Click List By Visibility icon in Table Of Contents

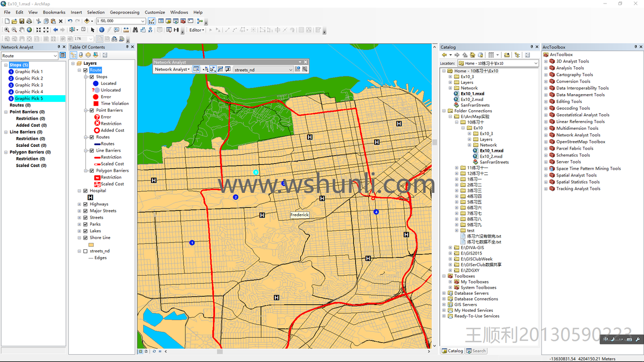(88, 55)
